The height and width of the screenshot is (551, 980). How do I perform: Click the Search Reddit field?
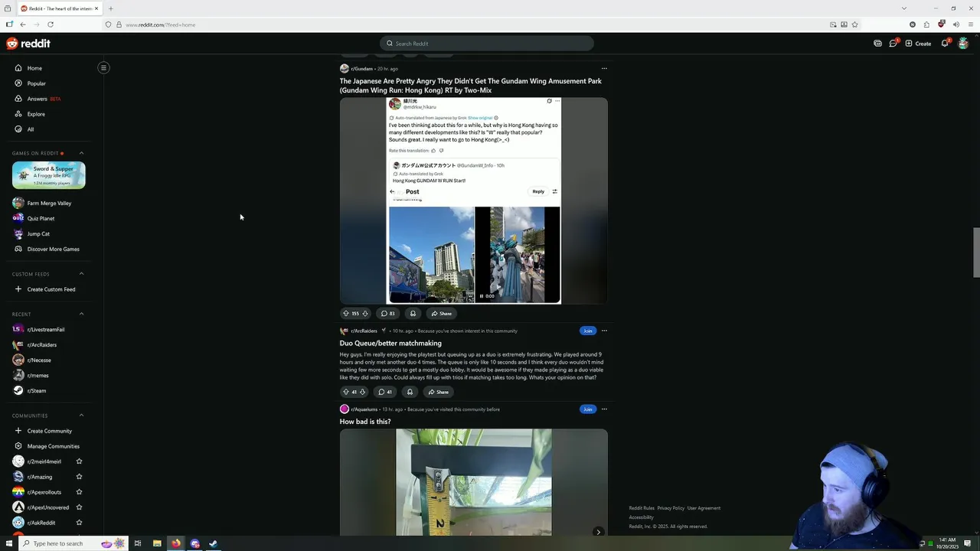pos(487,44)
